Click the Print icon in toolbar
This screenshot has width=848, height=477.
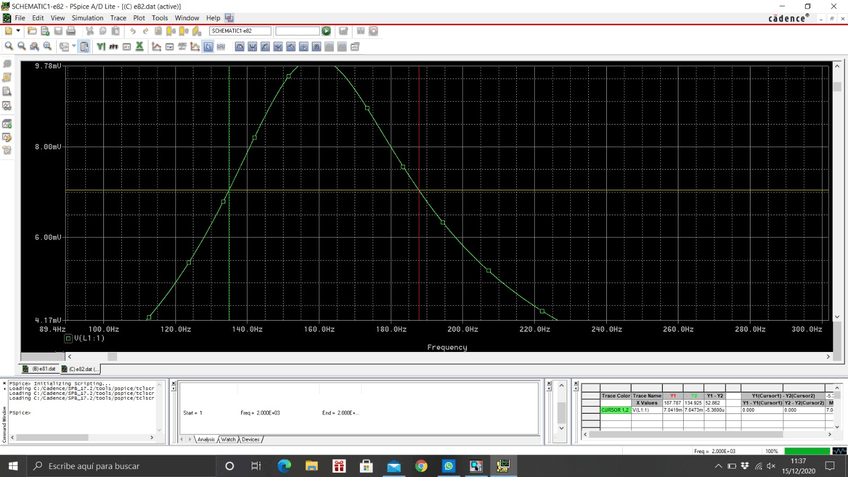[x=70, y=31]
